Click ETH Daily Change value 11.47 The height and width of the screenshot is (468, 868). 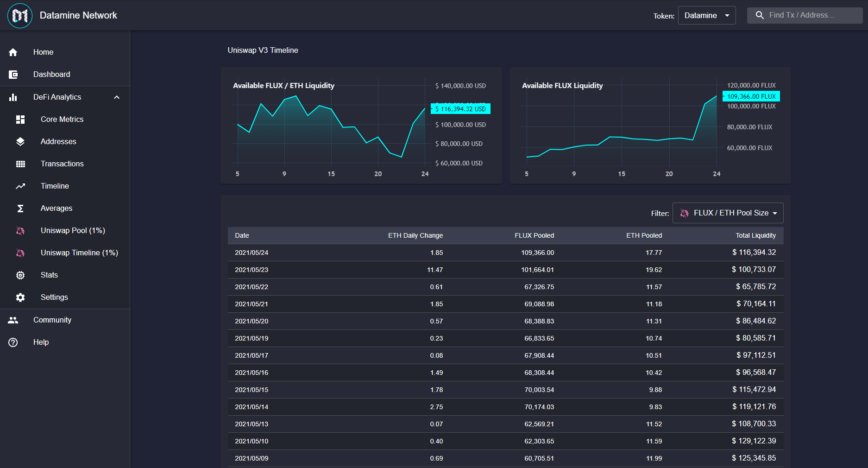pyautogui.click(x=435, y=270)
